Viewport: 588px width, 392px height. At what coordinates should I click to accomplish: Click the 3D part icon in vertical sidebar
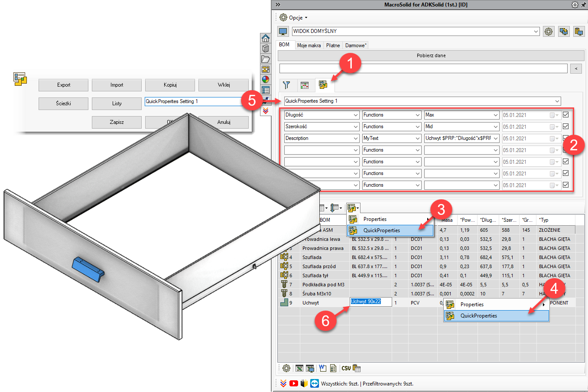coord(266,49)
